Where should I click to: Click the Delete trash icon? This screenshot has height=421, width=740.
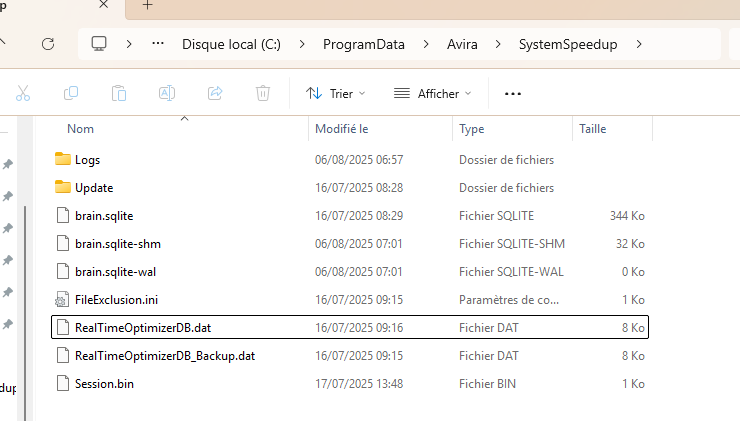click(x=262, y=93)
